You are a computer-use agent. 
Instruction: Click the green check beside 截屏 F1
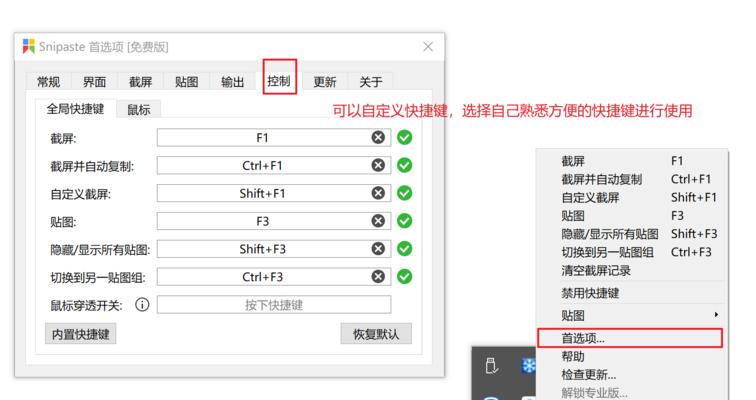(405, 138)
